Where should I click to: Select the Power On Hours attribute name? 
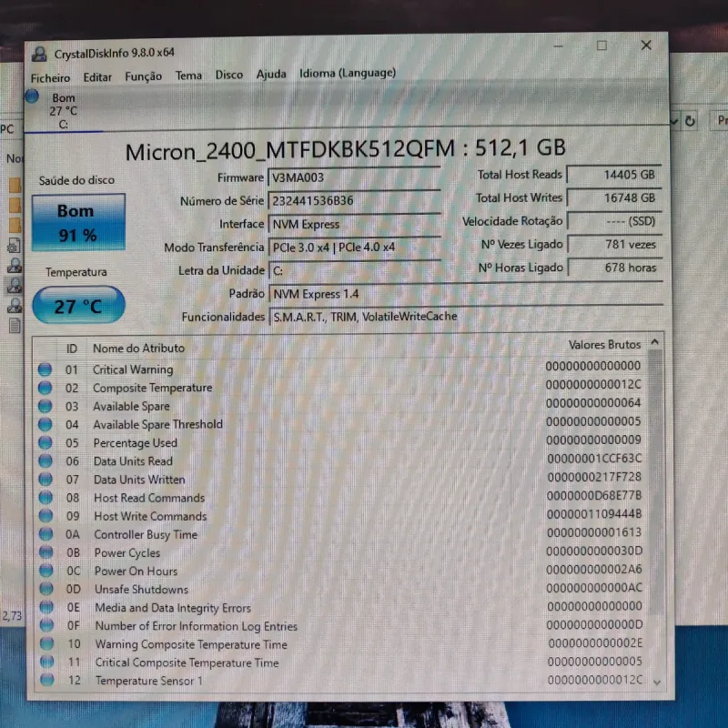pyautogui.click(x=136, y=571)
